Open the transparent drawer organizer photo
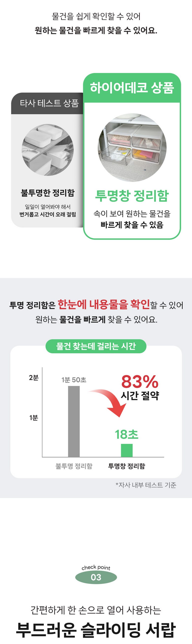The height and width of the screenshot is (644, 192). coord(132,148)
